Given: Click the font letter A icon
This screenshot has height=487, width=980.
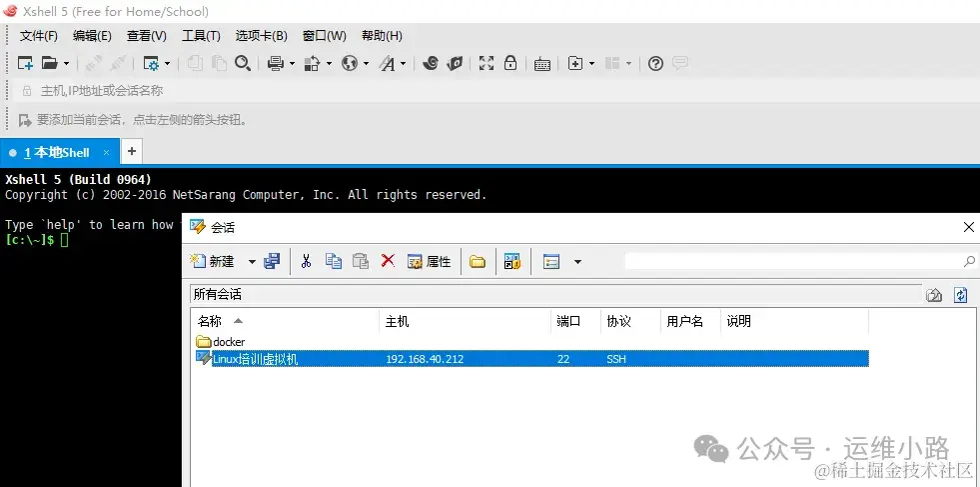Looking at the screenshot, I should [388, 63].
